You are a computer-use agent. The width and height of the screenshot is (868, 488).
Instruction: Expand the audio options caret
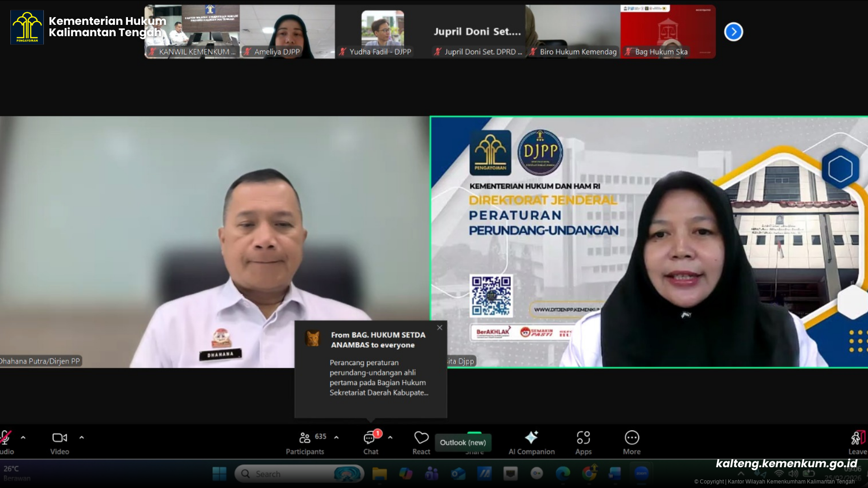[23, 437]
